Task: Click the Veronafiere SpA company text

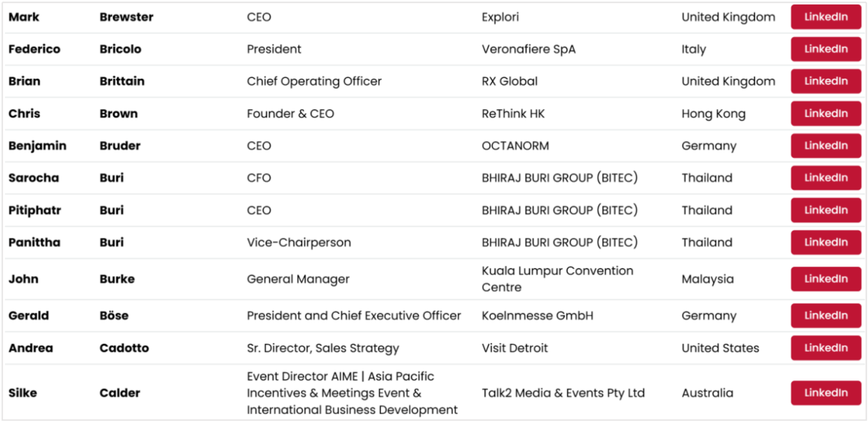Action: pyautogui.click(x=528, y=50)
